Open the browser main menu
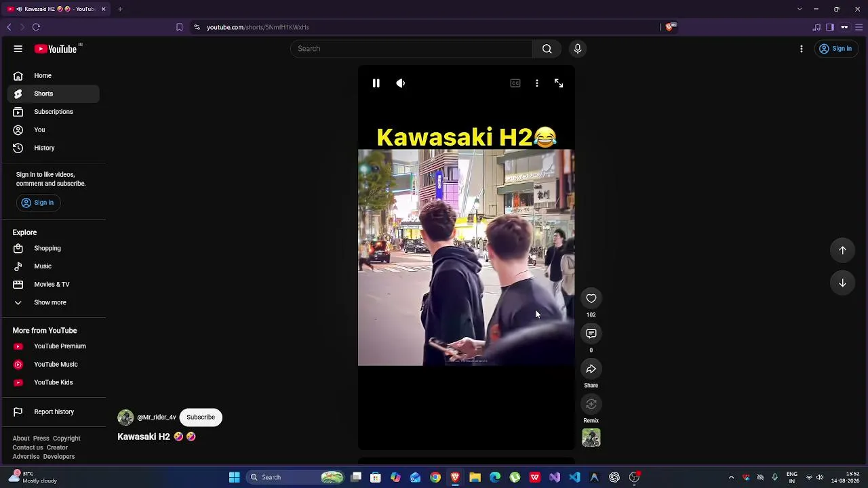The width and height of the screenshot is (868, 488). [x=859, y=27]
